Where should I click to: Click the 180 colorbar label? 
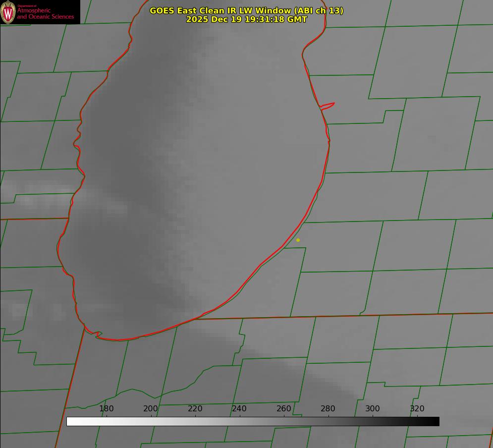coord(107,409)
